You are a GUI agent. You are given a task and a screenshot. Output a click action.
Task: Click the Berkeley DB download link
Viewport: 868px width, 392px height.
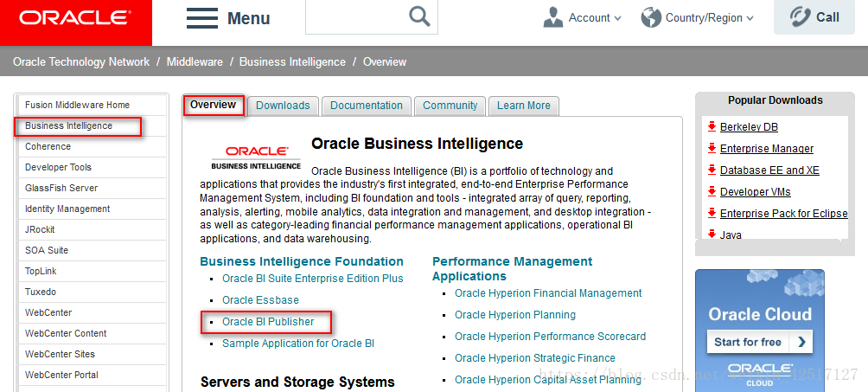tap(749, 127)
